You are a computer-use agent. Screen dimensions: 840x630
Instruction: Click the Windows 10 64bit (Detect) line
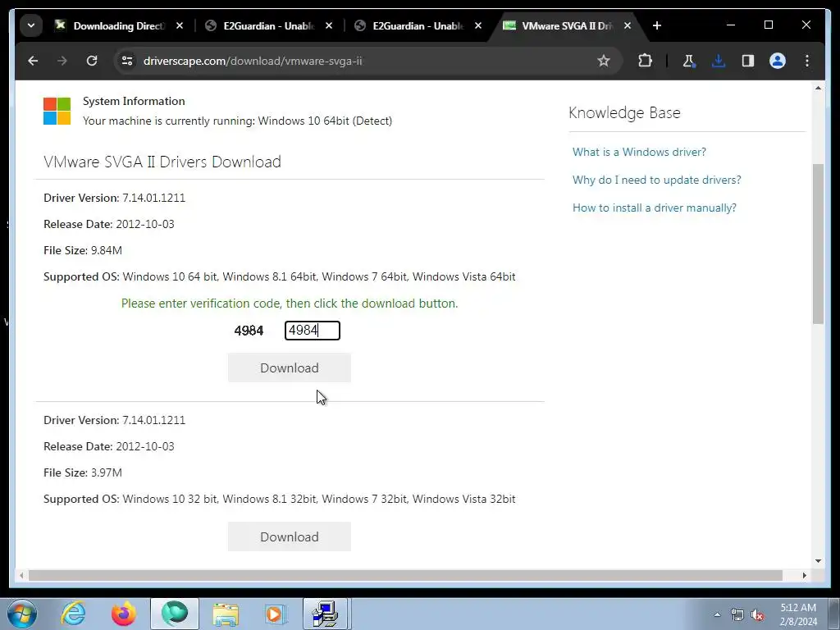pyautogui.click(x=237, y=121)
